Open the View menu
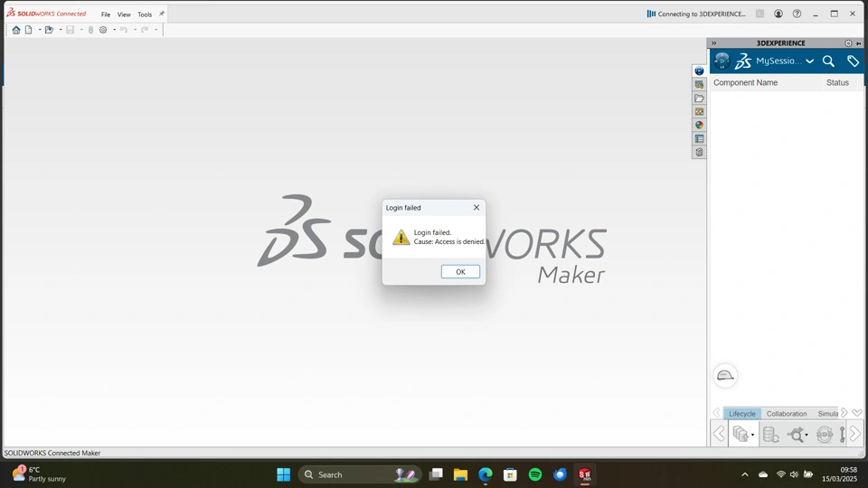Image resolution: width=868 pixels, height=488 pixels. pyautogui.click(x=124, y=14)
